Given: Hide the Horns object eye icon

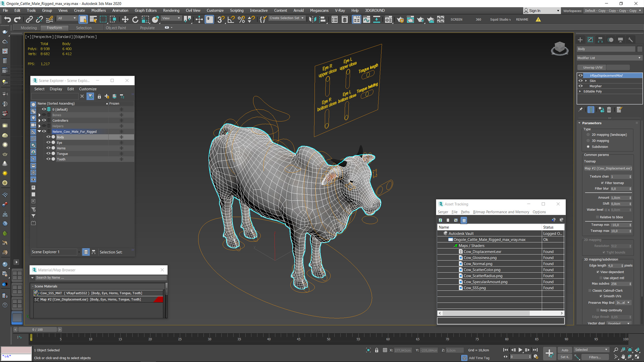Looking at the screenshot, I should 48,148.
